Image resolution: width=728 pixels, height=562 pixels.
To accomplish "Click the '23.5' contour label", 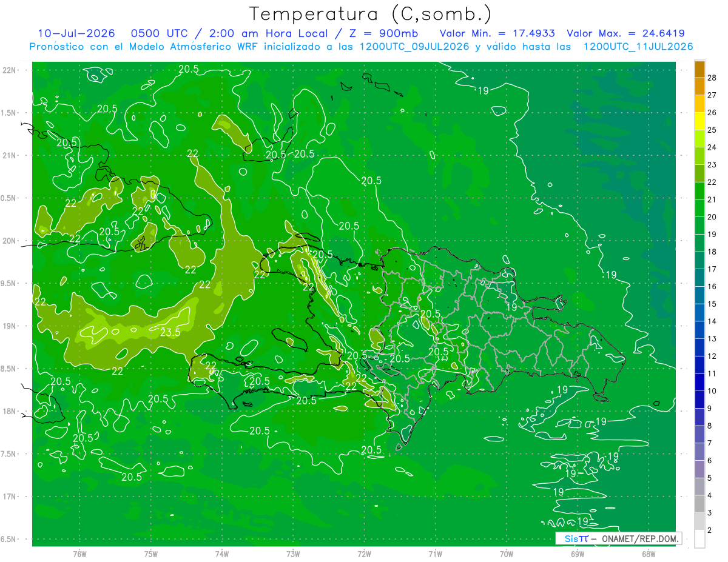I will pos(170,332).
